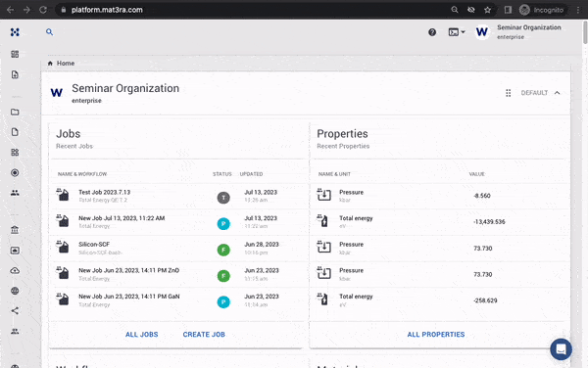Screen dimensions: 588x368
Task: Open New Job Jun 23, 2023, 14:11 PM GaN
Action: click(129, 297)
